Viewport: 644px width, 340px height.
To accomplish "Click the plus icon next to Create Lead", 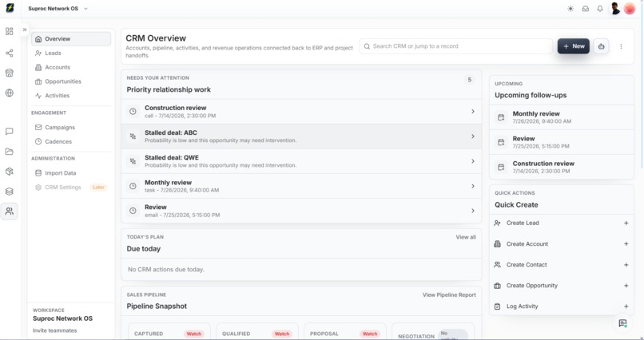I will click(x=626, y=223).
